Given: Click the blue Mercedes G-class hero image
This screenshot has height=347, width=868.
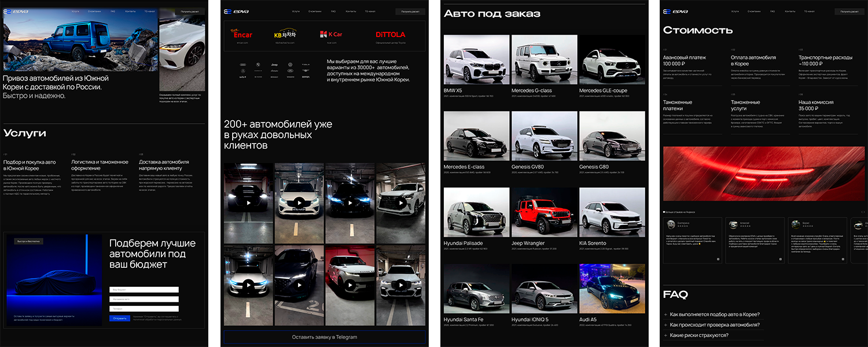Looking at the screenshot, I should 80,39.
